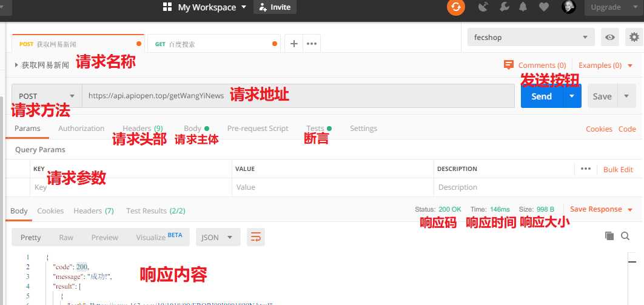Switch response view to Pretty
Viewport: 644px width, 305px height.
coord(31,237)
